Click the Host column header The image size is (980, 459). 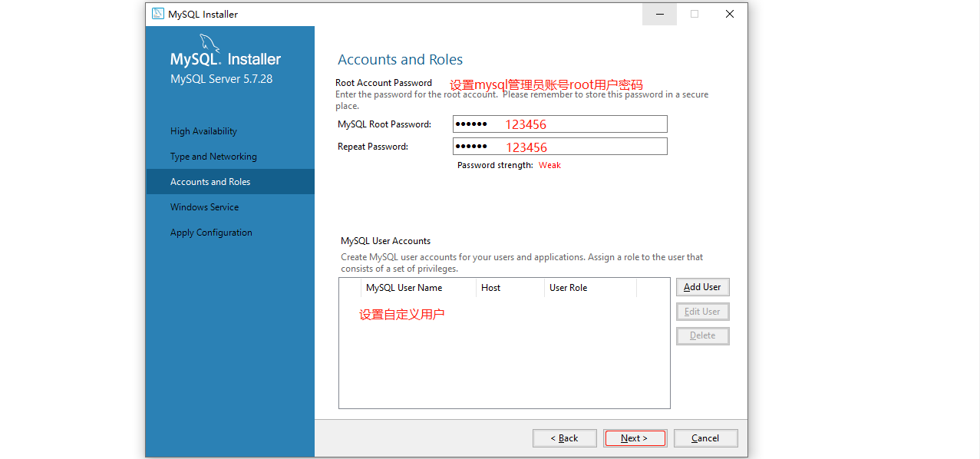510,288
